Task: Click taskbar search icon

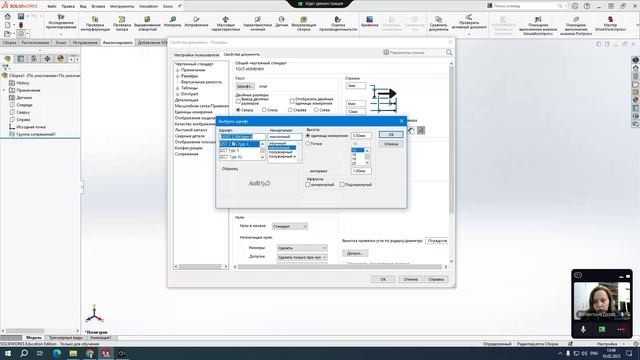Action: click(24, 353)
